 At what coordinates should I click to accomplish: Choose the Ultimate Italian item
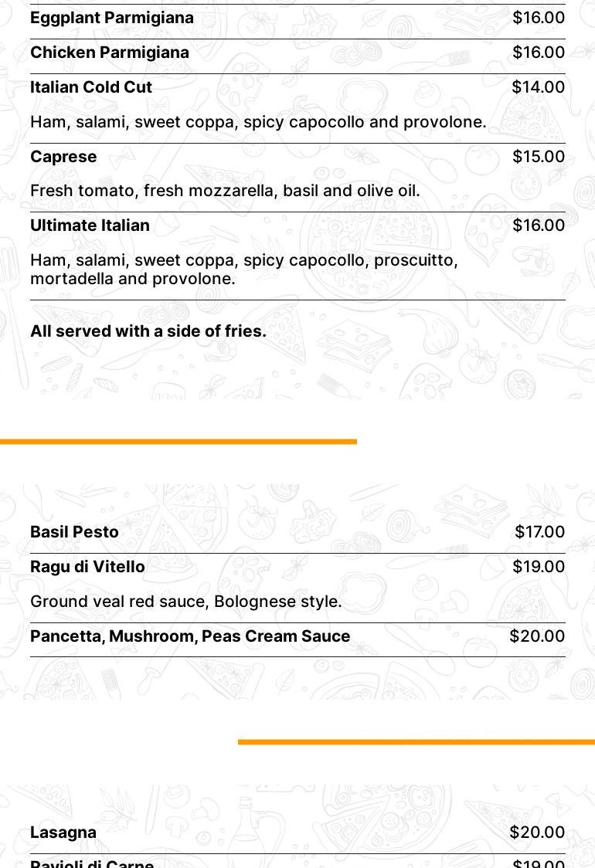90,225
